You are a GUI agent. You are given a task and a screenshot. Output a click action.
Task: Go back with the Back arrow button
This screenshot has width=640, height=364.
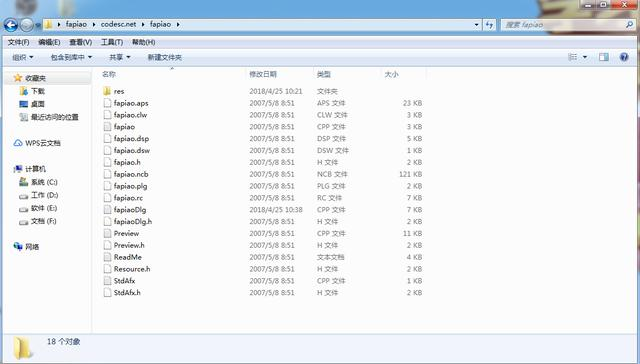tap(11, 25)
